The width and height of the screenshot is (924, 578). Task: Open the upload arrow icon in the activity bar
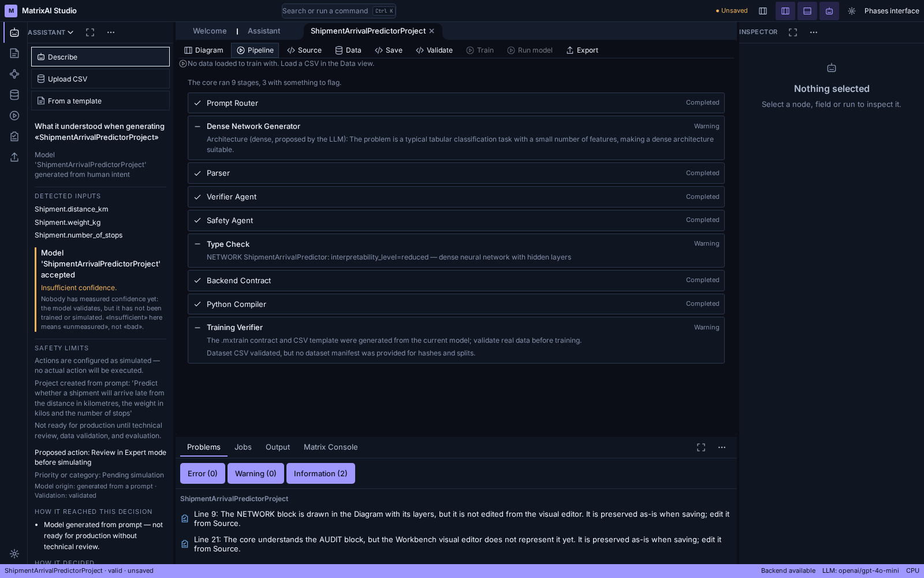14,157
